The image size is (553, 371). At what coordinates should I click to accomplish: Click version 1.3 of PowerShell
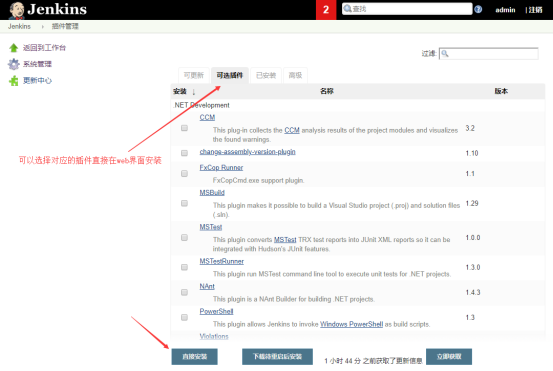[x=470, y=317]
